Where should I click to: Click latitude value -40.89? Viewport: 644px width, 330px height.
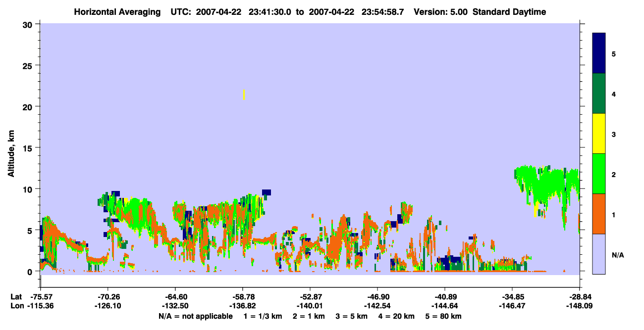point(444,297)
